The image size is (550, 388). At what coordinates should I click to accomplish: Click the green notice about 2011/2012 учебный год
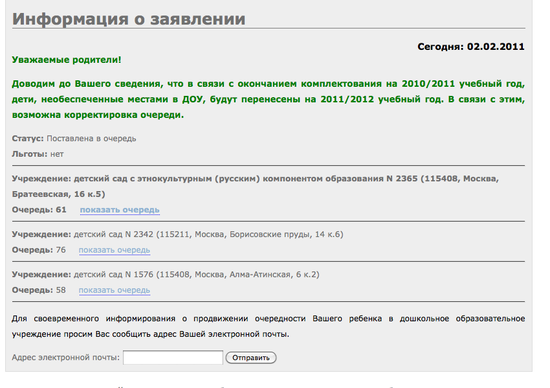coord(268,99)
